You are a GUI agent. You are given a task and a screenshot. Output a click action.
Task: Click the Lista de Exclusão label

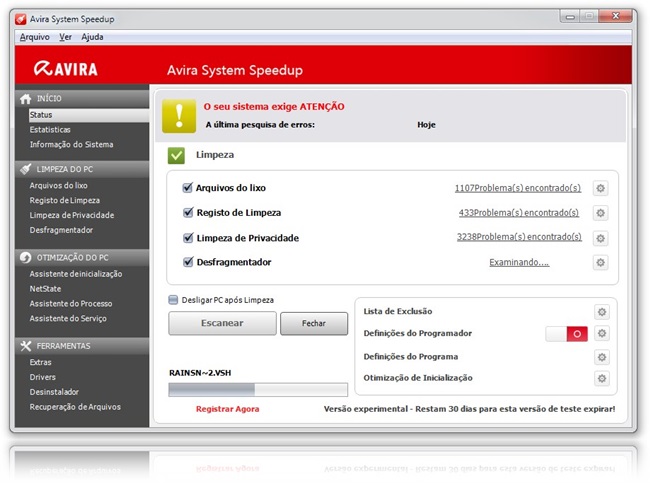[398, 311]
